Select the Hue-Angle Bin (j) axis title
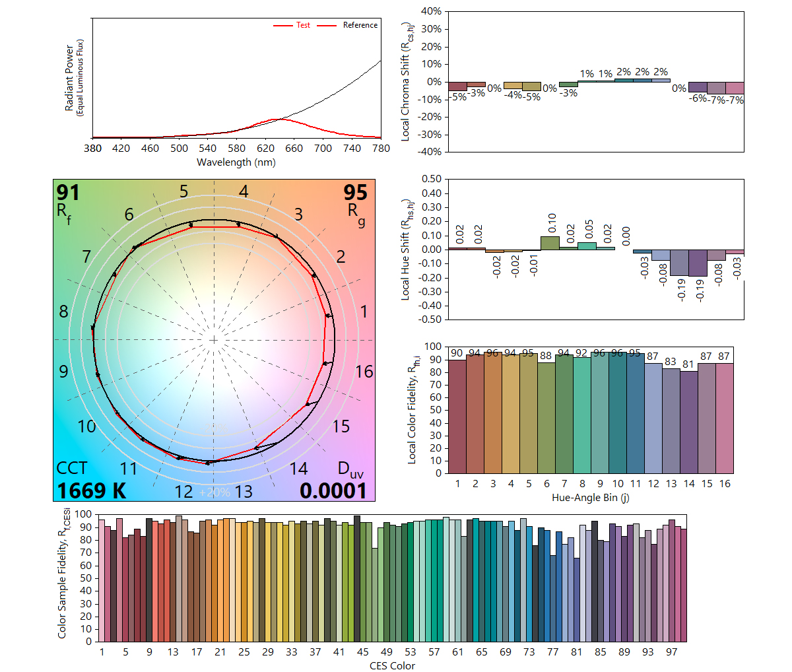This screenshot has width=792, height=672. [590, 497]
